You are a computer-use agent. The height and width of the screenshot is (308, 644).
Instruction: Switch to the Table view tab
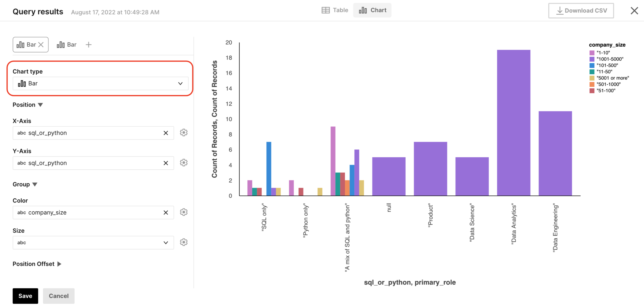(335, 10)
